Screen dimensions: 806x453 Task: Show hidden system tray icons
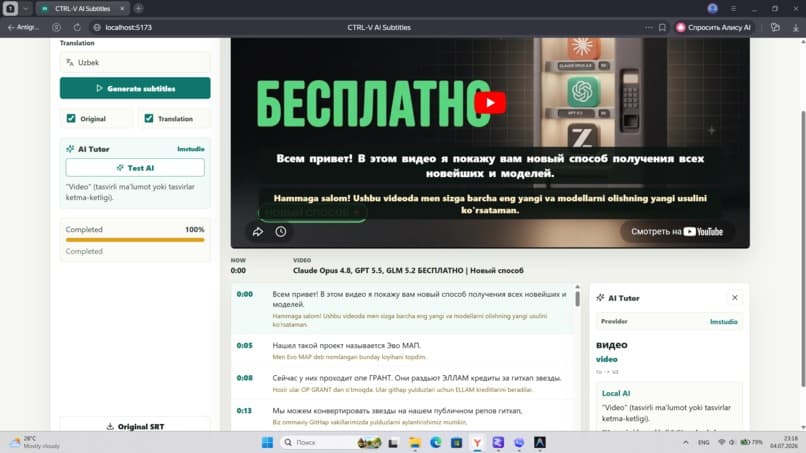[x=685, y=442]
